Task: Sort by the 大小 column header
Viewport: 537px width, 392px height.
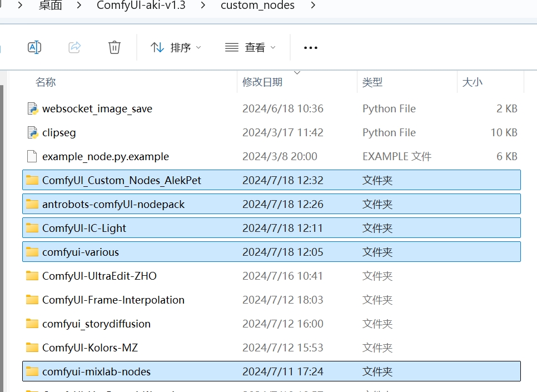Action: point(473,82)
